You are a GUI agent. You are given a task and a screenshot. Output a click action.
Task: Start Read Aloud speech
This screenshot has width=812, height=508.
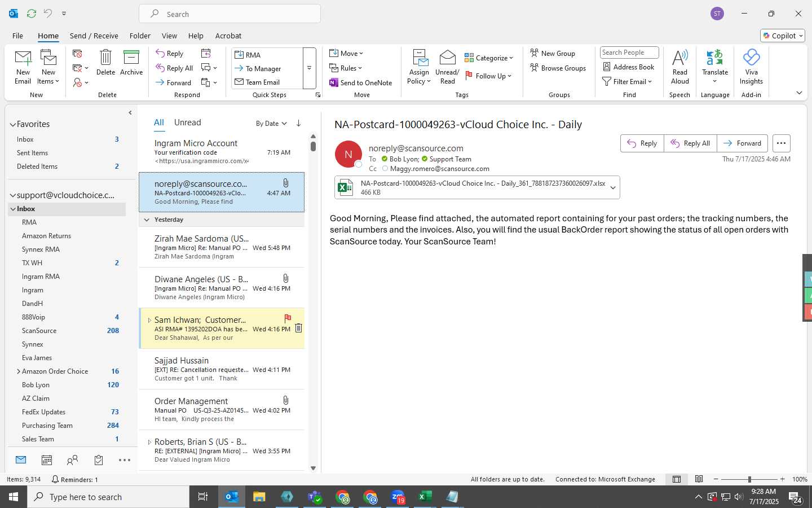click(x=680, y=67)
